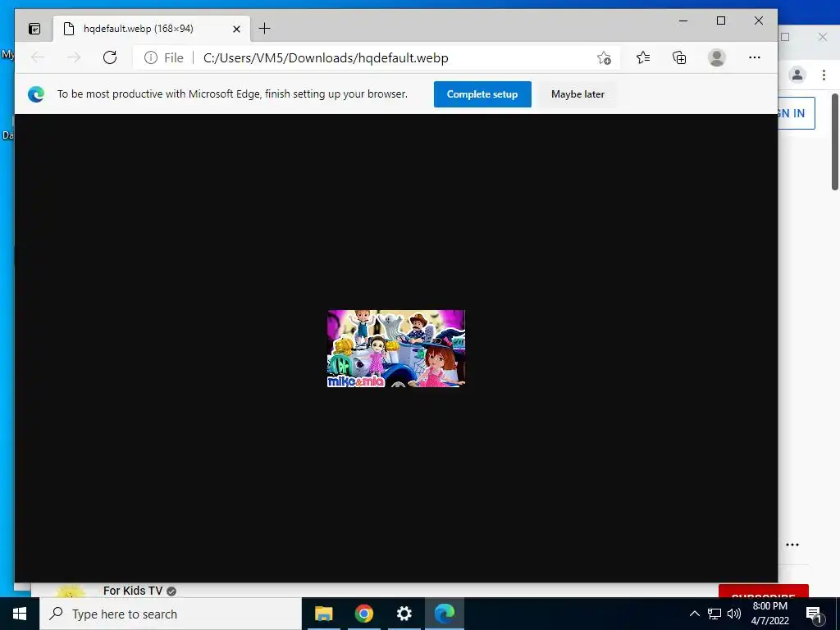Click the Complete setup button
The height and width of the screenshot is (630, 840).
click(x=482, y=94)
